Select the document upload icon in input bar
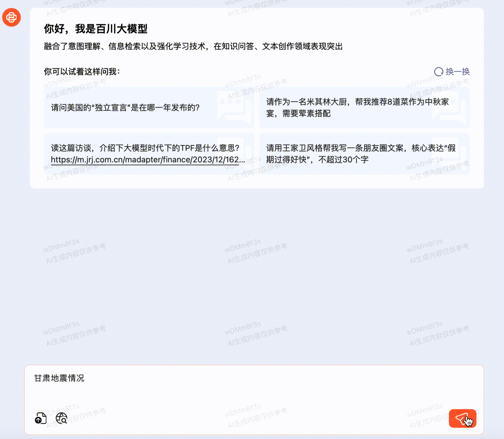Image resolution: width=504 pixels, height=439 pixels. pos(40,418)
